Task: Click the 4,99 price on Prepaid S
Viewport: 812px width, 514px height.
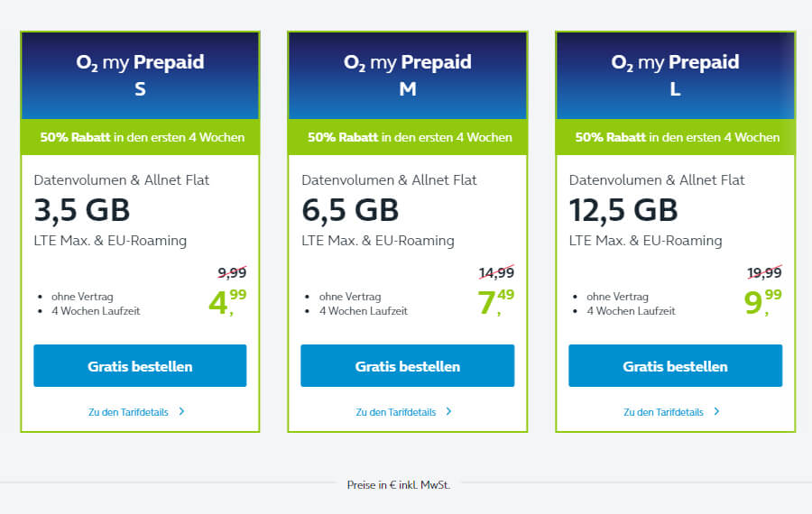Action: (x=226, y=302)
